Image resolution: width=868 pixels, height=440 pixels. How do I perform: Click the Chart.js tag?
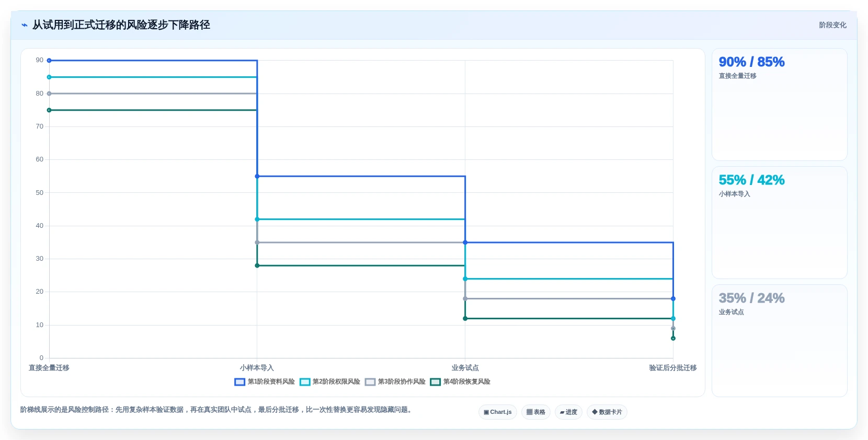tap(498, 412)
